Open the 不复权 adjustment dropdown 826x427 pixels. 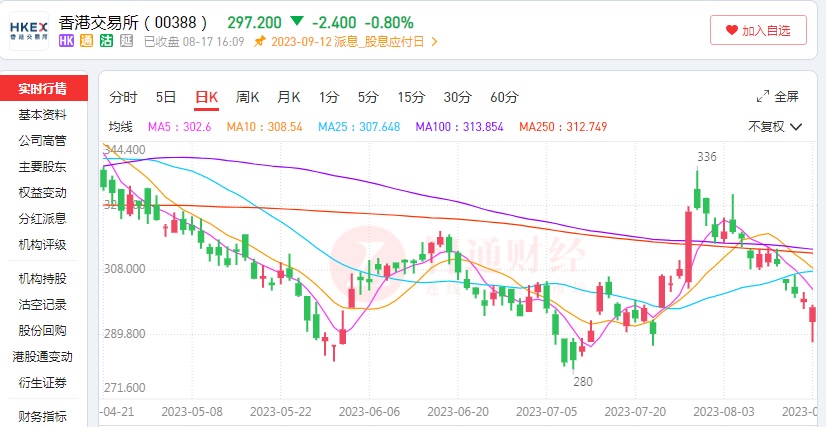click(775, 126)
